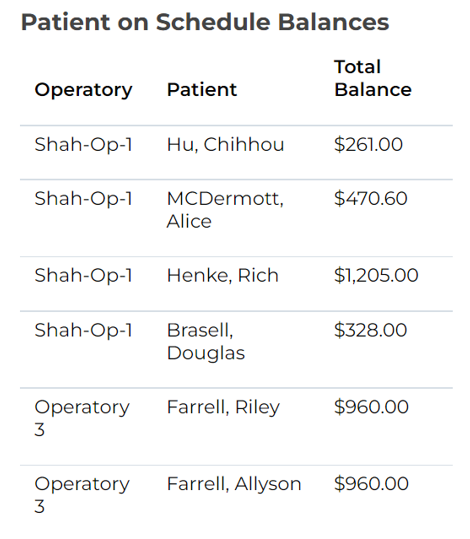Click the Operatory column header
This screenshot has width=470, height=539.
pos(83,90)
